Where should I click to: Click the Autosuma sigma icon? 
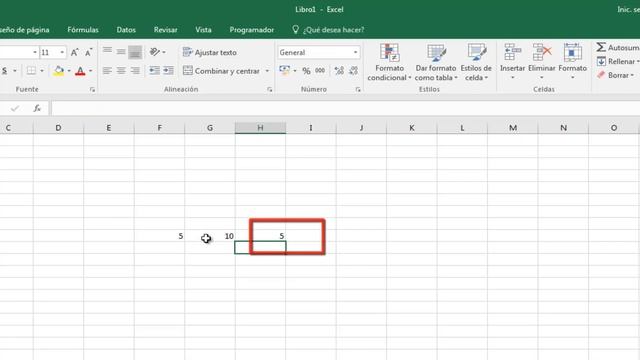[601, 47]
